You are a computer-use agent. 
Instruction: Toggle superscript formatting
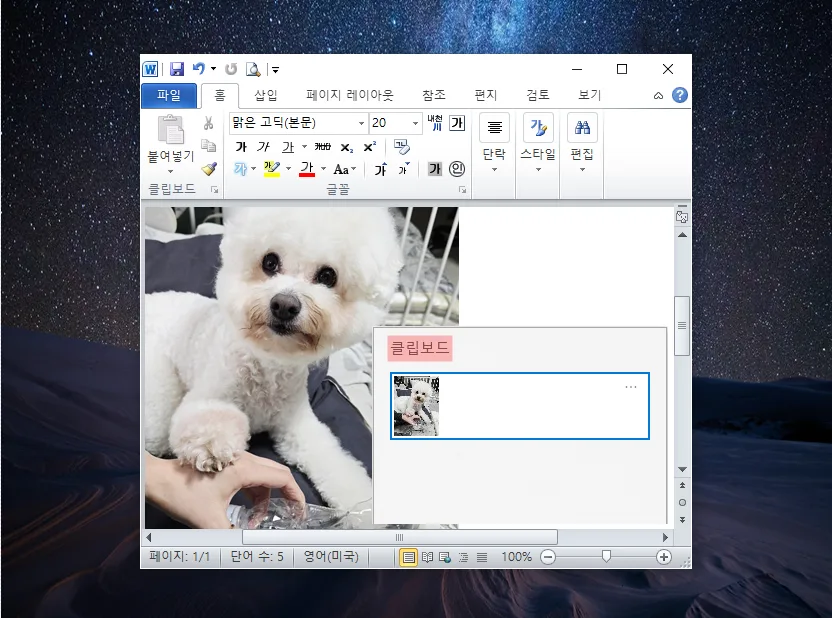coord(369,147)
